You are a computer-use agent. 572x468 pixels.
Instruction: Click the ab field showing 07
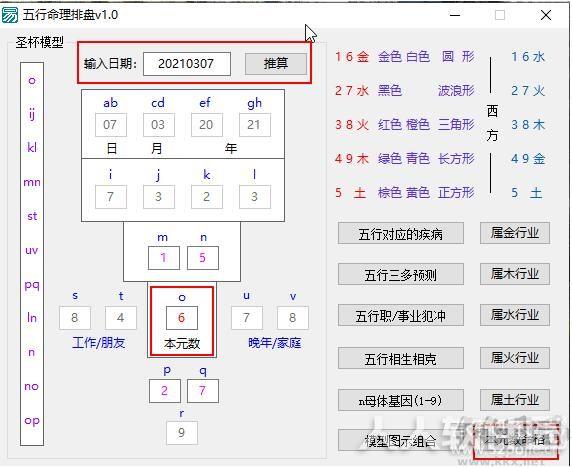point(111,125)
